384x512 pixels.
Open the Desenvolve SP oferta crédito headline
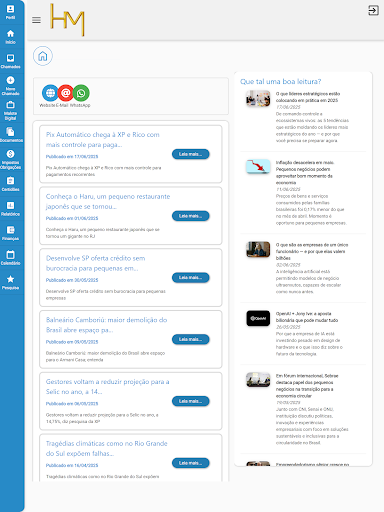[95, 263]
